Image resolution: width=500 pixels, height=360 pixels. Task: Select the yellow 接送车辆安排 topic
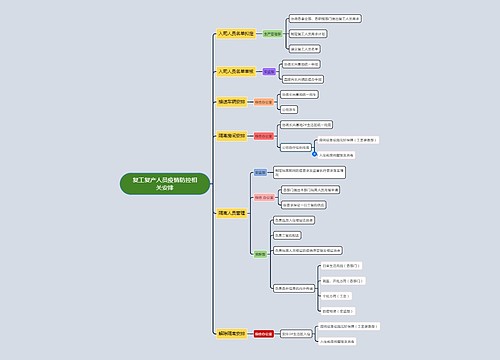coord(232,102)
